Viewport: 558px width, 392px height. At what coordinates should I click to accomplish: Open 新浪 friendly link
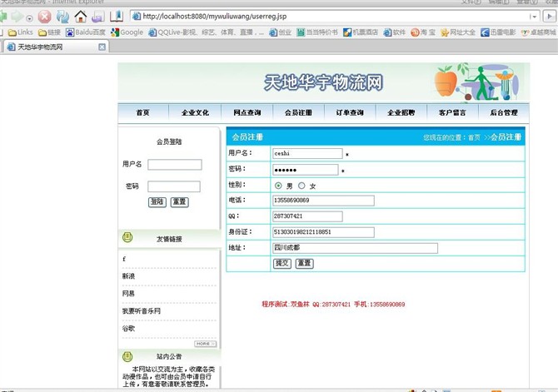coord(128,276)
